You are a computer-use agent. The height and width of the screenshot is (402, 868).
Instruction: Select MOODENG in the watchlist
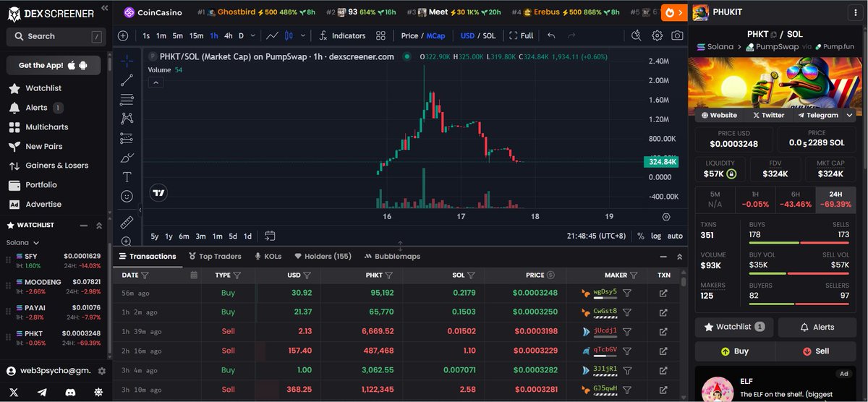[56, 286]
